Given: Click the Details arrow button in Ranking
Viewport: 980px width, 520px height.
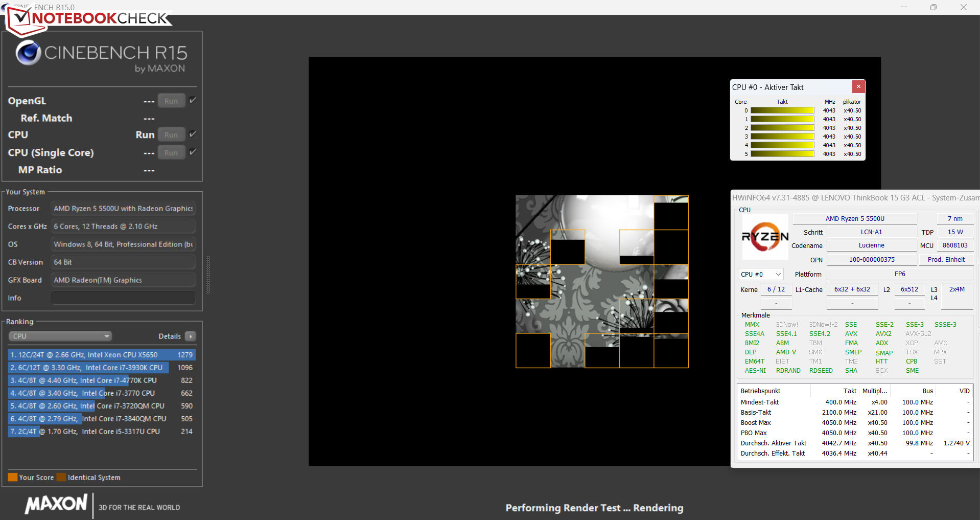Looking at the screenshot, I should coord(191,336).
